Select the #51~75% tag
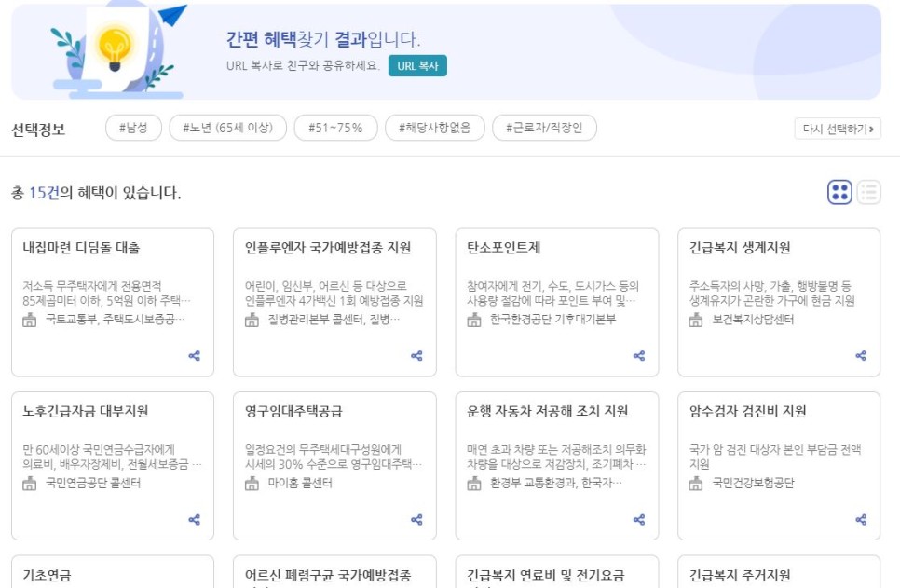This screenshot has width=900, height=588. (x=335, y=128)
